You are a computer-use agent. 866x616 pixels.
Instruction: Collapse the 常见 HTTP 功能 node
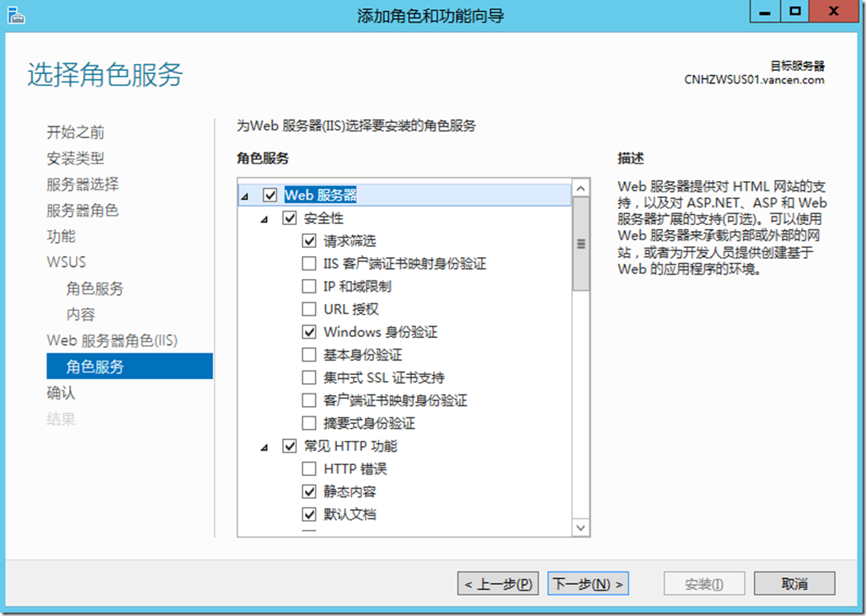[265, 447]
